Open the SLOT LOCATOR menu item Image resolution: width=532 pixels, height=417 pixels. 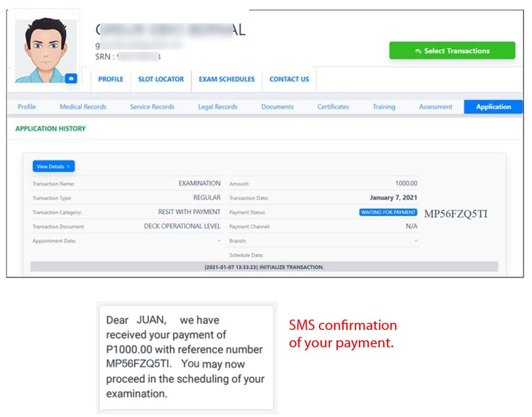click(x=161, y=79)
